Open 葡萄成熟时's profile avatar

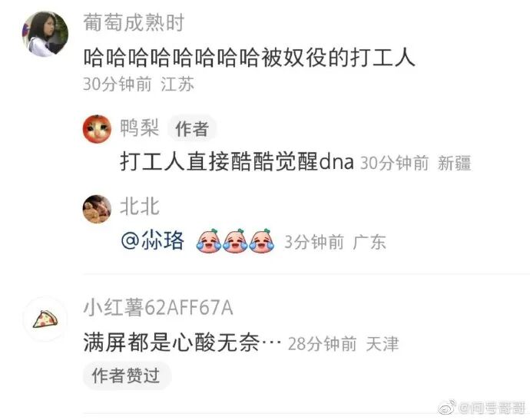point(45,34)
